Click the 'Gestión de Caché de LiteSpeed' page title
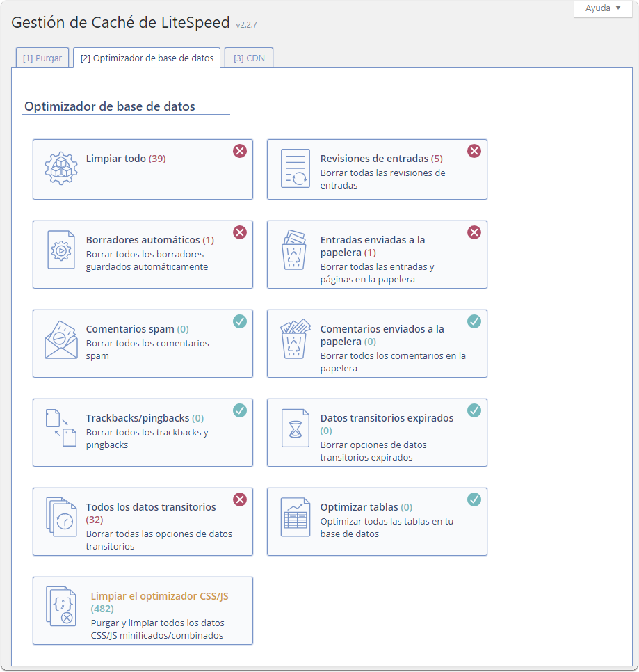The width and height of the screenshot is (639, 672). (120, 22)
